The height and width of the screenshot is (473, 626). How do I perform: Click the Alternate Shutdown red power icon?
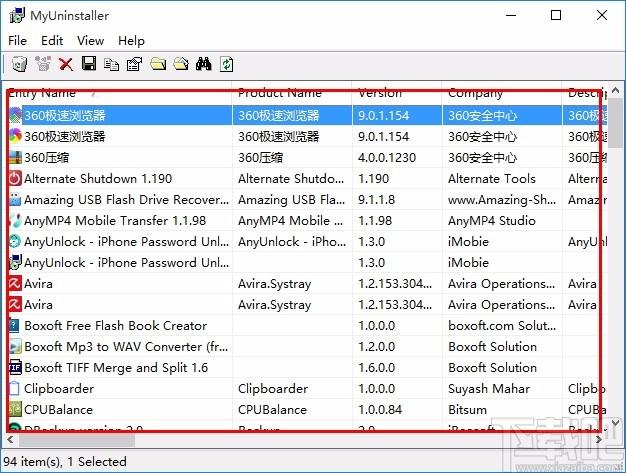click(15, 178)
